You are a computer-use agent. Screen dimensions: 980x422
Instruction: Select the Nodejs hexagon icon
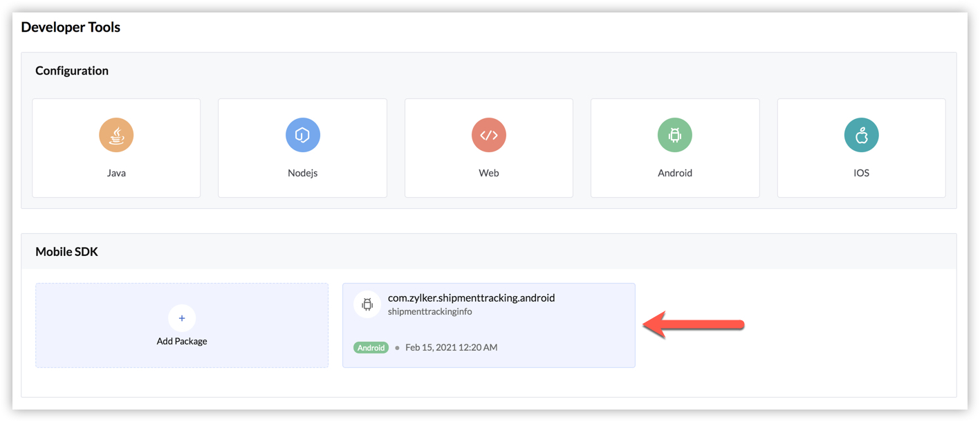point(302,135)
